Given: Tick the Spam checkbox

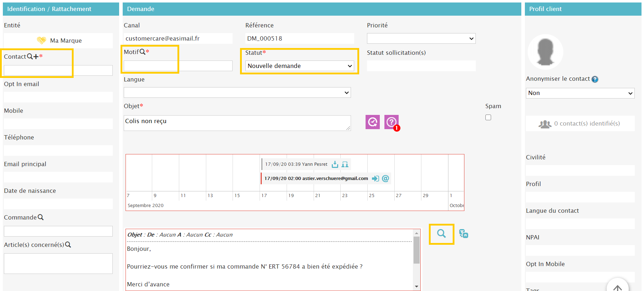Looking at the screenshot, I should pyautogui.click(x=488, y=117).
